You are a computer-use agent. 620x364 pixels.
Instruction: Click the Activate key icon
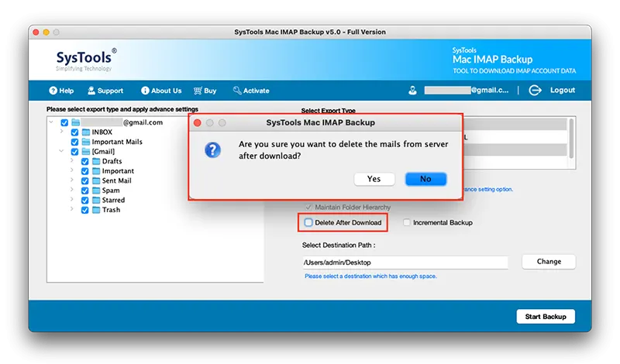click(x=237, y=91)
